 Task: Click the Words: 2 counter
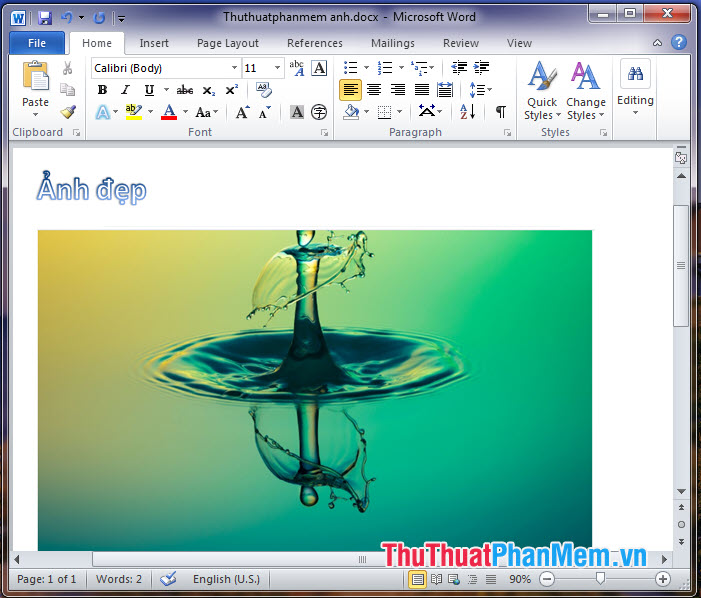(118, 579)
